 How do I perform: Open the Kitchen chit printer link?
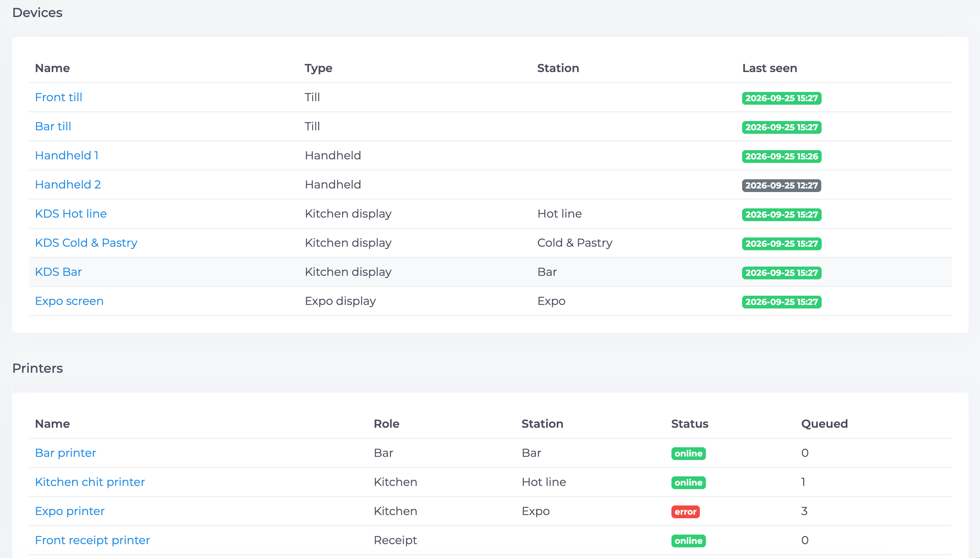pyautogui.click(x=90, y=482)
